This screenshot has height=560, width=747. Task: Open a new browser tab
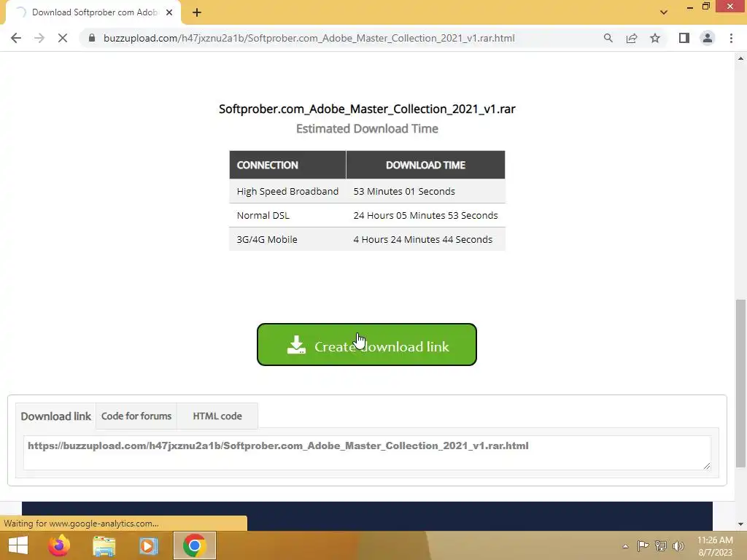pos(197,12)
